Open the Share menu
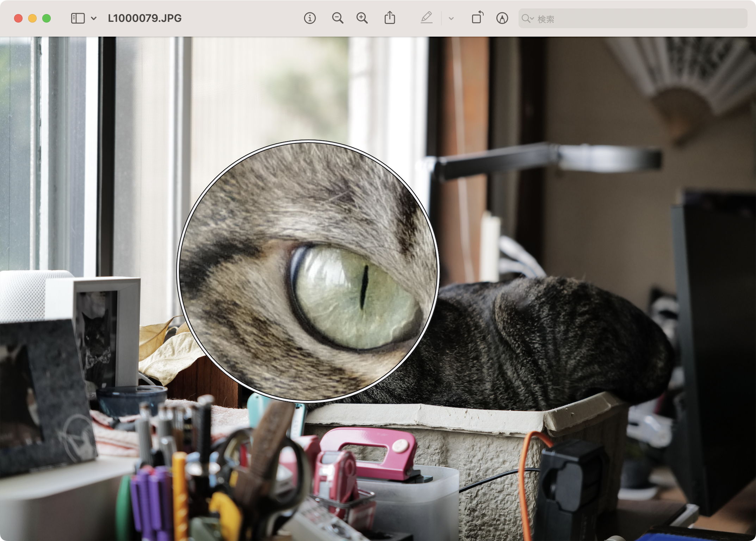 click(x=390, y=18)
